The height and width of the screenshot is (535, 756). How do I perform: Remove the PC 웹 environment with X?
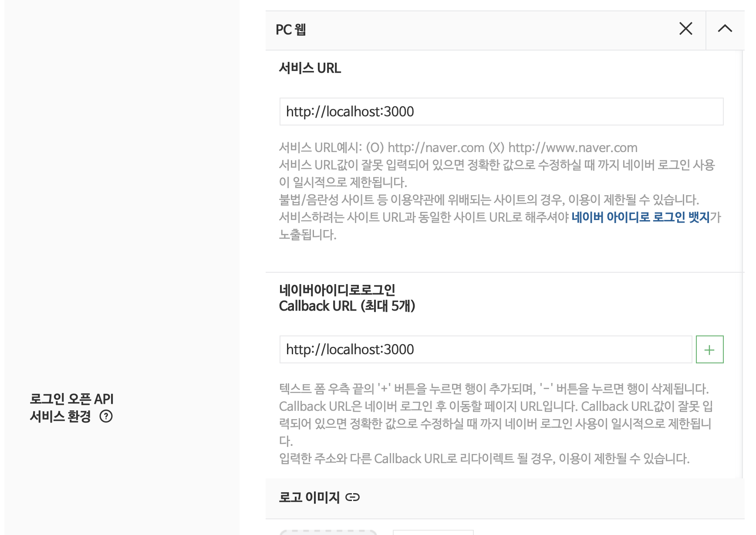[x=686, y=29]
